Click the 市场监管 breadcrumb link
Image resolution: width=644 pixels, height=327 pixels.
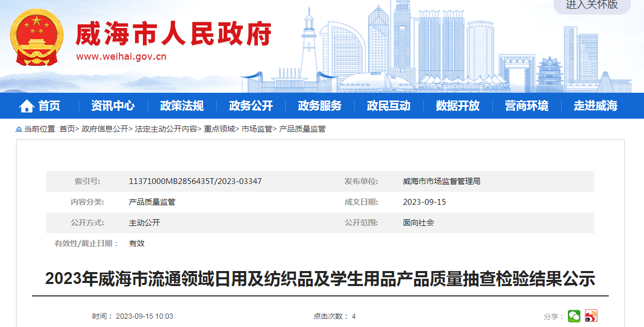pyautogui.click(x=257, y=129)
